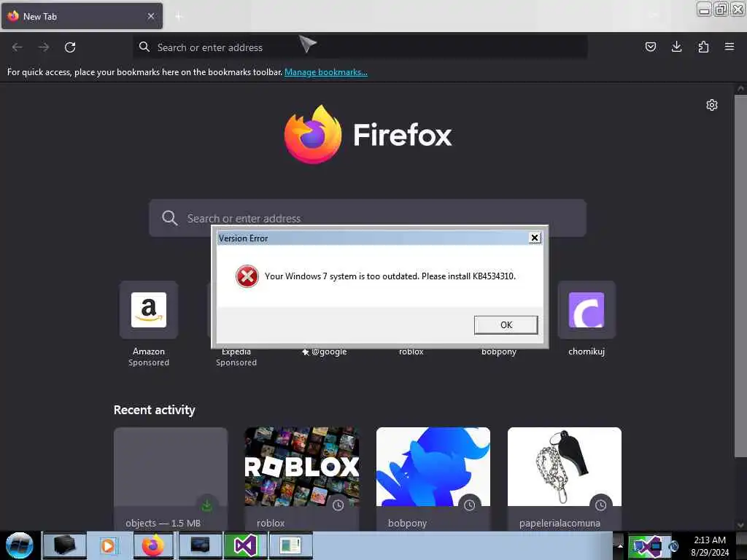
Task: Open the objects 1.5 MB download card
Action: [171, 478]
